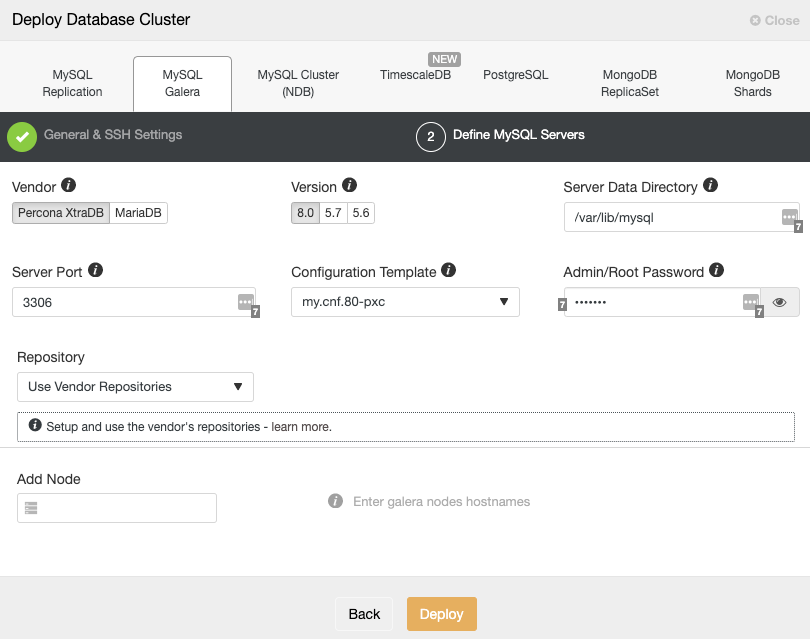The height and width of the screenshot is (639, 810).
Task: Open the Repository dropdown
Action: pyautogui.click(x=135, y=387)
